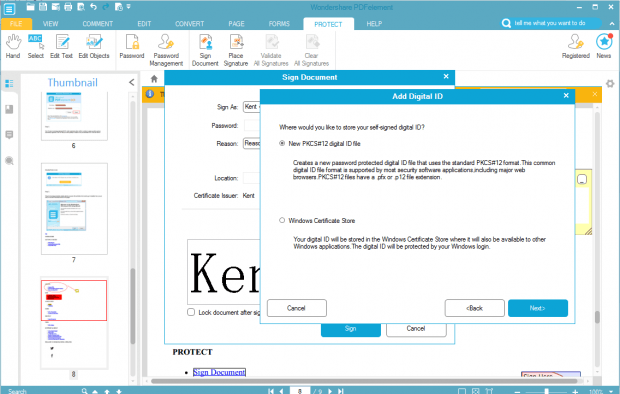This screenshot has width=620, height=394.
Task: Choose the Select text tool
Action: tap(36, 47)
